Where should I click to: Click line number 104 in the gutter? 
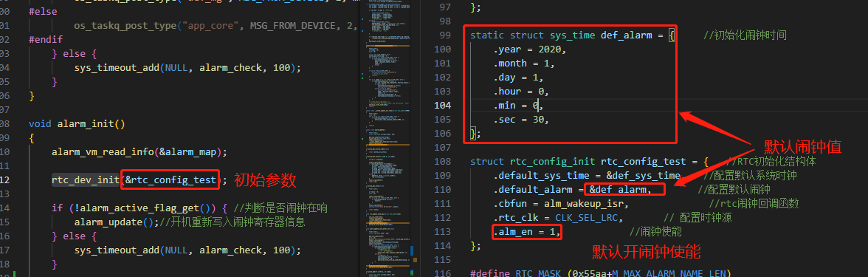point(443,105)
